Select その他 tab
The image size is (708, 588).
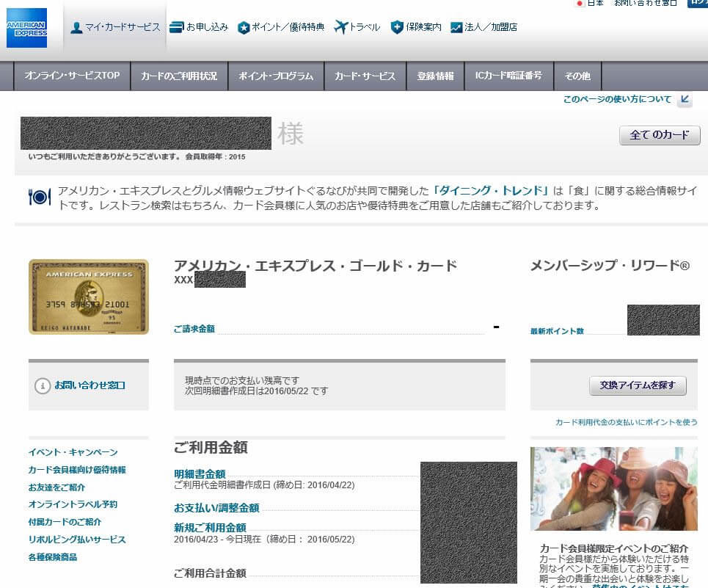tap(577, 76)
